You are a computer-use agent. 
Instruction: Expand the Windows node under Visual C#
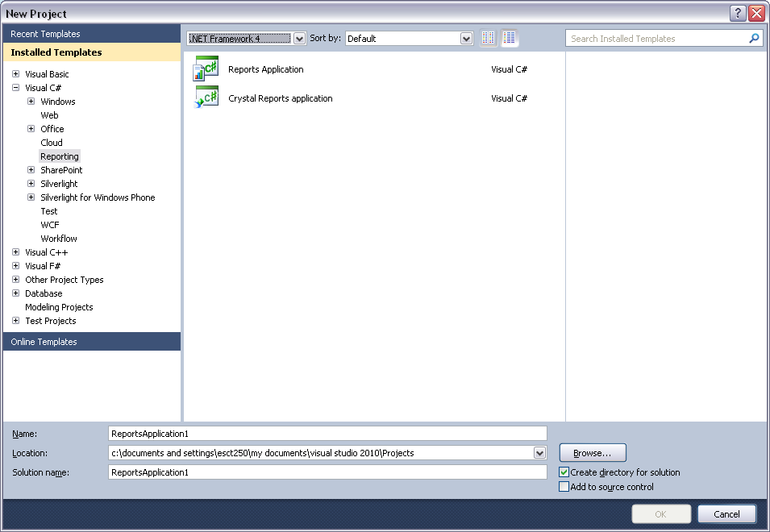[31, 101]
